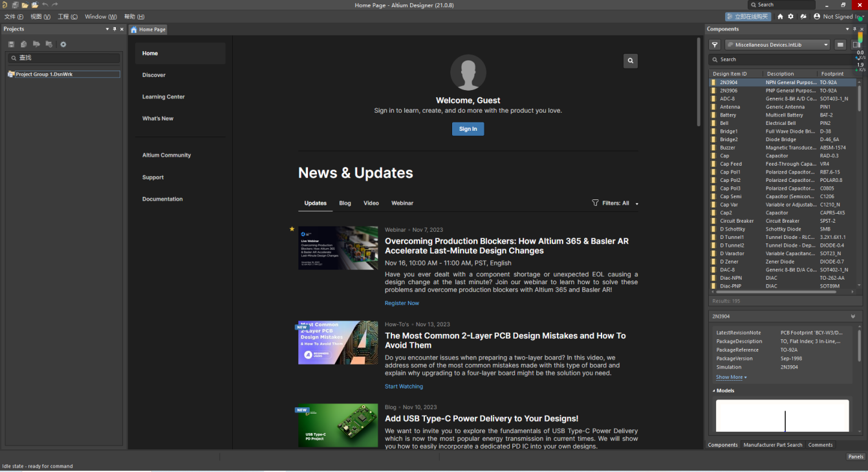Open a document with the folder icon
This screenshot has height=472, width=868.
[25, 5]
